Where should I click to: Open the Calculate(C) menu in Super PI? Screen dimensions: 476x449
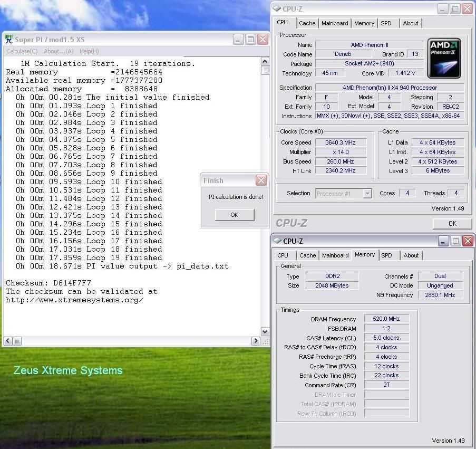22,51
